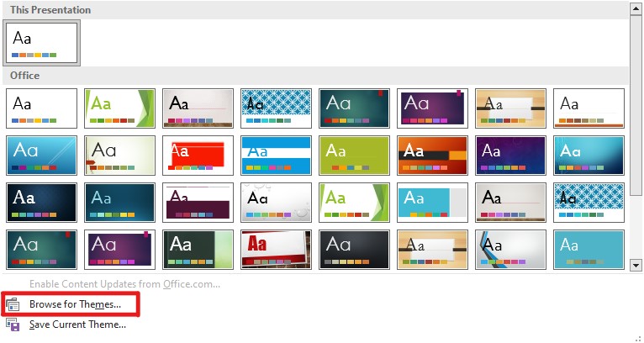
Task: Apply wood theme with white card, top row
Action: [510, 108]
